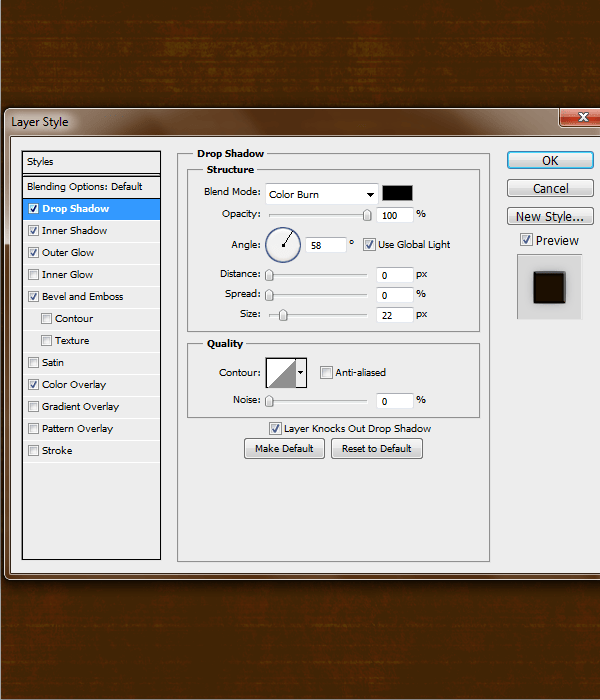Viewport: 600px width, 700px height.
Task: Enable the Anti-aliased checkbox
Action: click(x=326, y=372)
